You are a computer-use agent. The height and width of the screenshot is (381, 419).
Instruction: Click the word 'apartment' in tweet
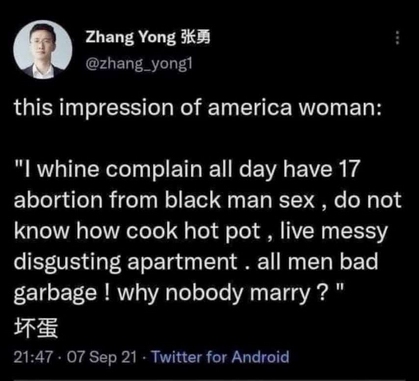[x=183, y=262]
